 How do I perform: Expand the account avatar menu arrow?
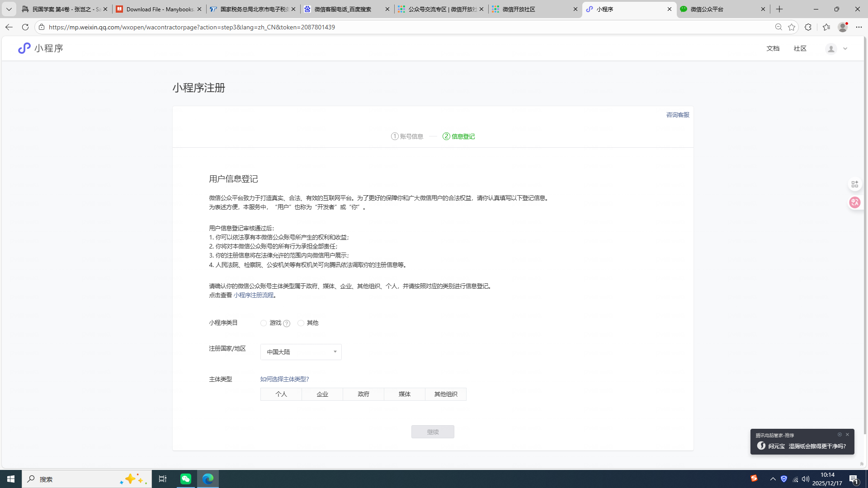point(845,49)
